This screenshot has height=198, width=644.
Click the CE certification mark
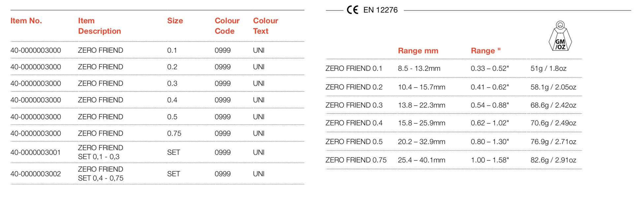[352, 10]
